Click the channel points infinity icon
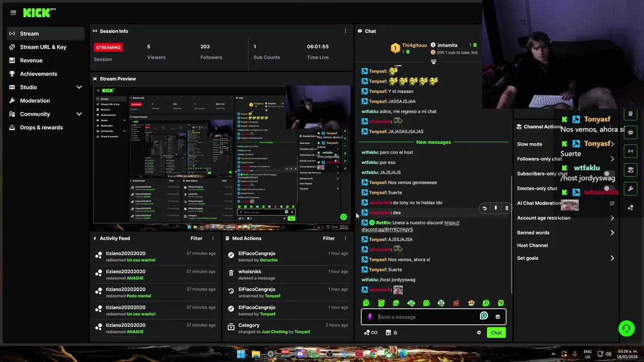Screen dimensions: 644x362 371,333
